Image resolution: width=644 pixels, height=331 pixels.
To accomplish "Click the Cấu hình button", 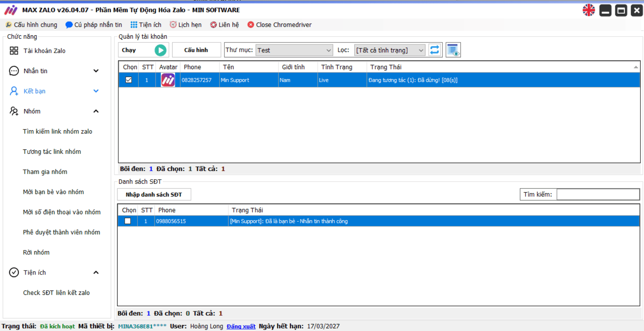I will click(196, 50).
